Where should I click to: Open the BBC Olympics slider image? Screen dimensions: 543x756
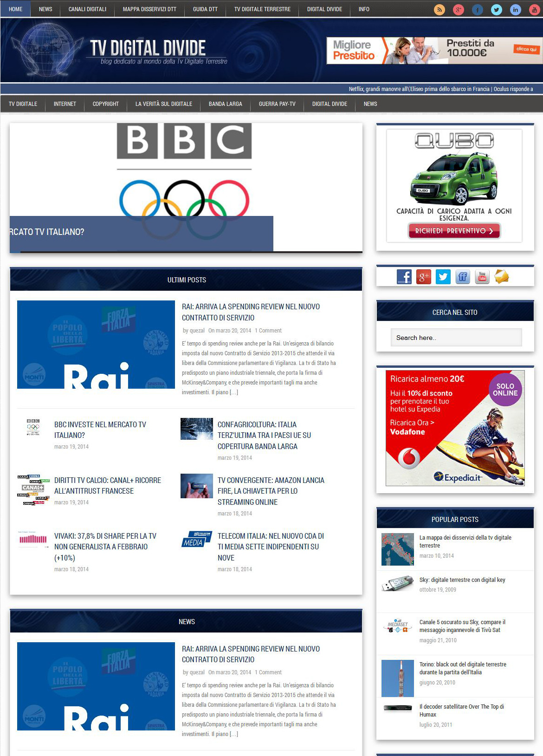186,188
